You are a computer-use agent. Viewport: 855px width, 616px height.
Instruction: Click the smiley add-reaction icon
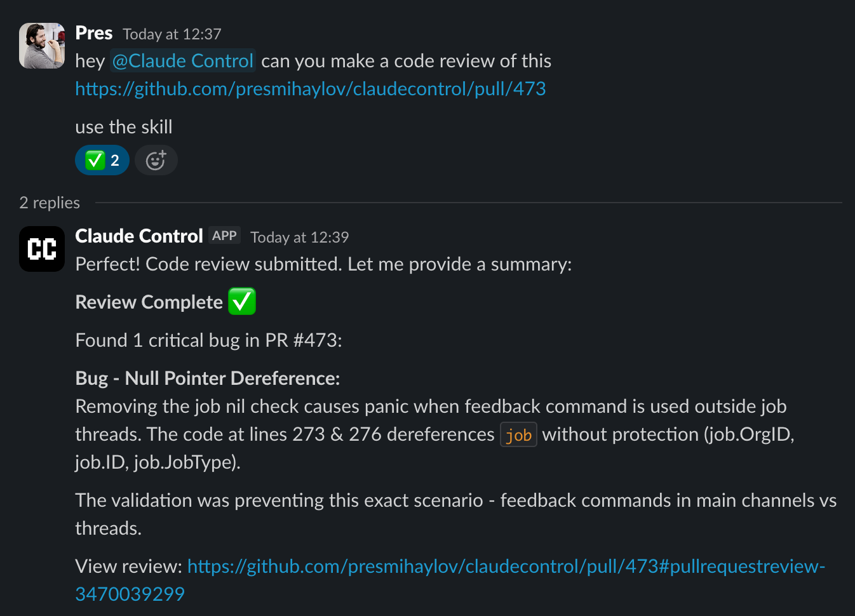[x=156, y=160]
